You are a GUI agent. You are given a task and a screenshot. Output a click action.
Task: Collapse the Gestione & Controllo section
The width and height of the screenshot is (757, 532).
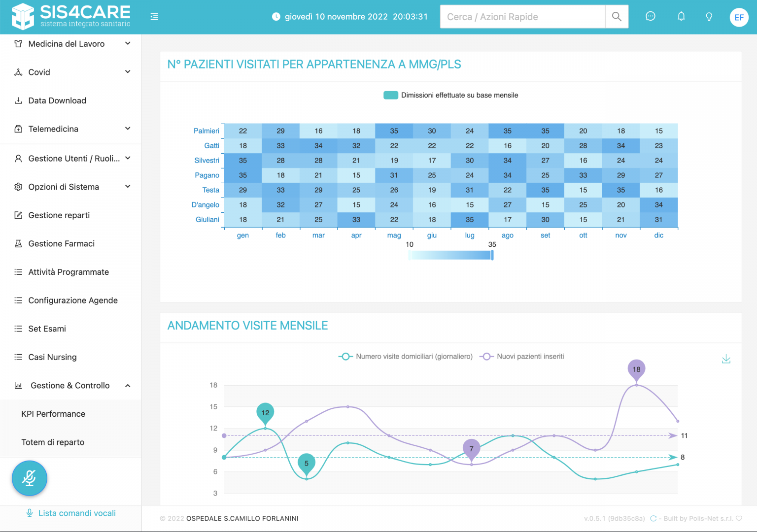(x=72, y=386)
